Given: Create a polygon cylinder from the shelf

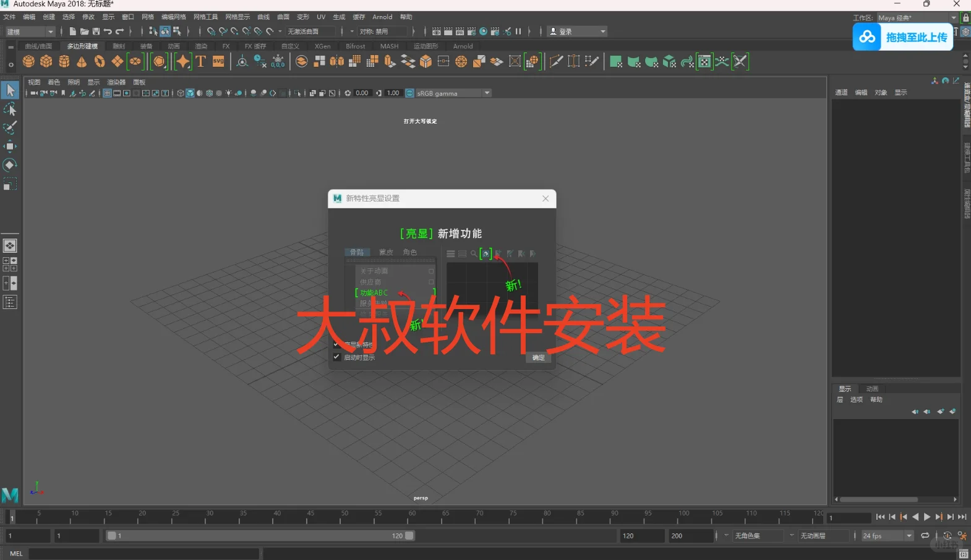Looking at the screenshot, I should click(x=64, y=61).
